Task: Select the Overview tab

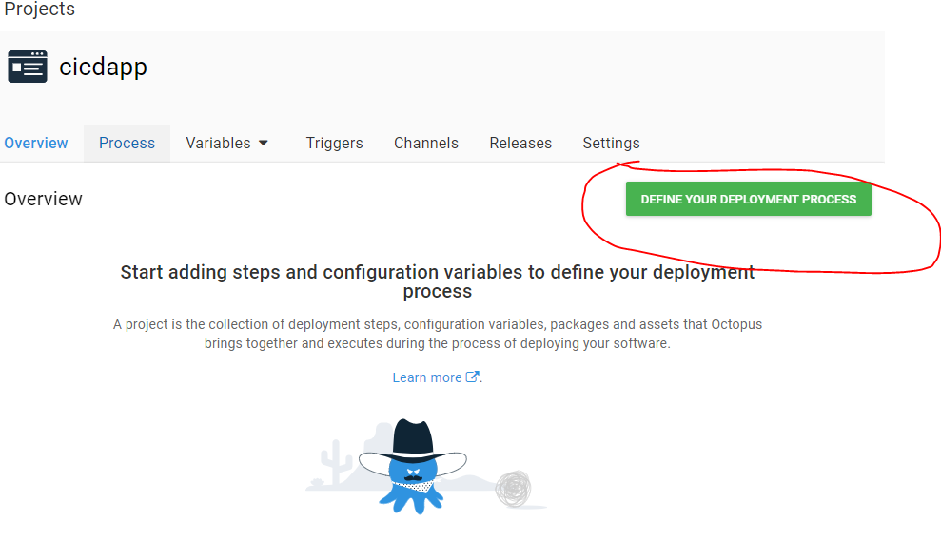Action: click(x=36, y=143)
